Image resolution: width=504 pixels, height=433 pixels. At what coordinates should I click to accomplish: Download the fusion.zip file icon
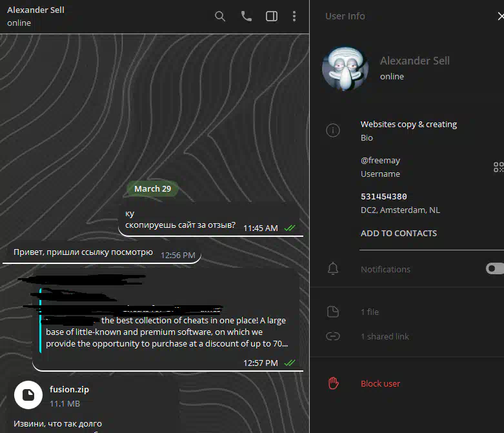point(28,395)
